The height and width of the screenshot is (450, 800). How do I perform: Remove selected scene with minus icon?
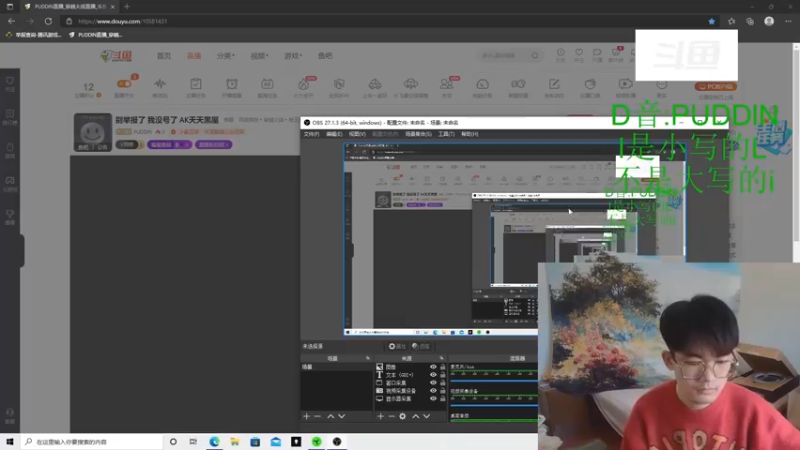point(317,416)
